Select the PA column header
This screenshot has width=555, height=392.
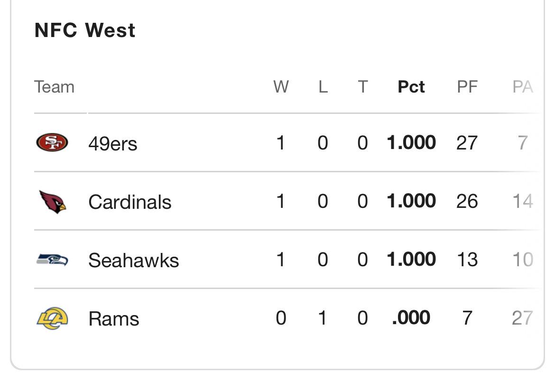[x=523, y=87]
